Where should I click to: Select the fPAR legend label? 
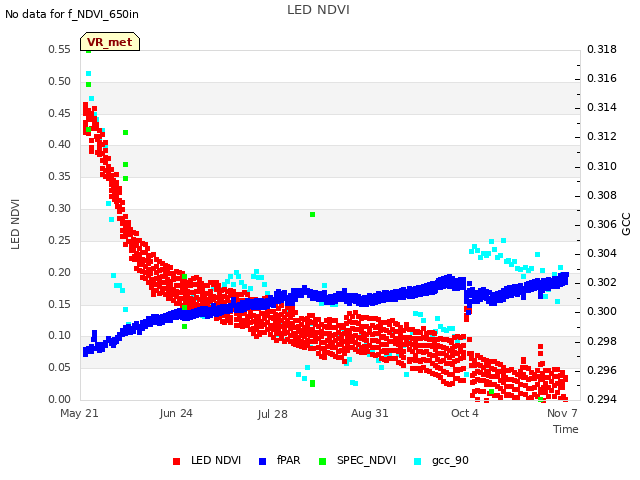pos(289,460)
